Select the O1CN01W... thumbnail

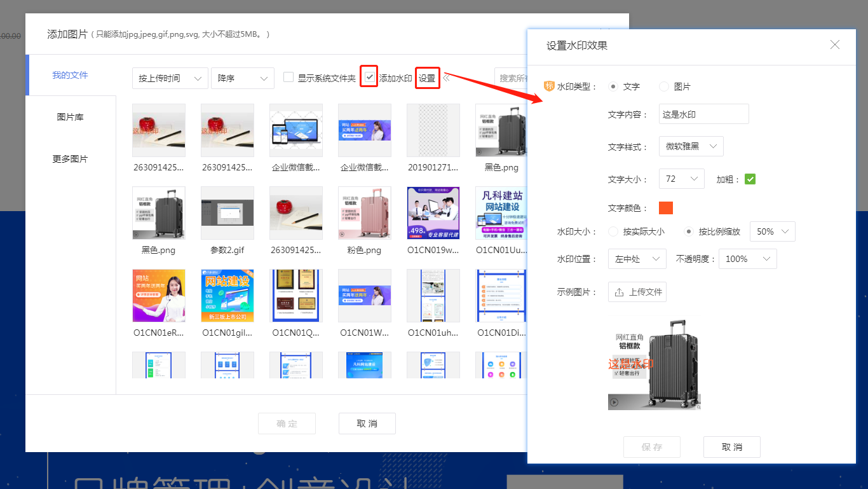click(365, 296)
